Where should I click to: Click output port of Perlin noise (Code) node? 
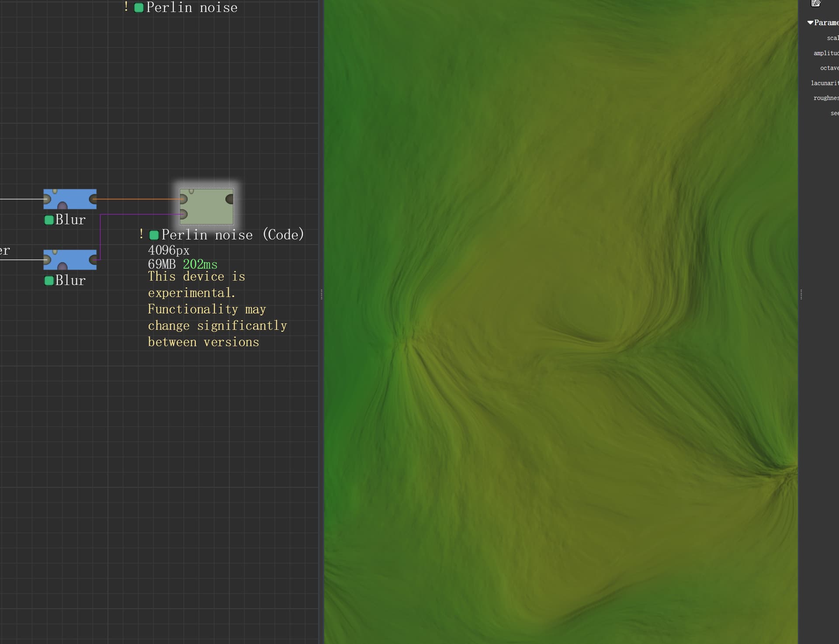tap(230, 200)
